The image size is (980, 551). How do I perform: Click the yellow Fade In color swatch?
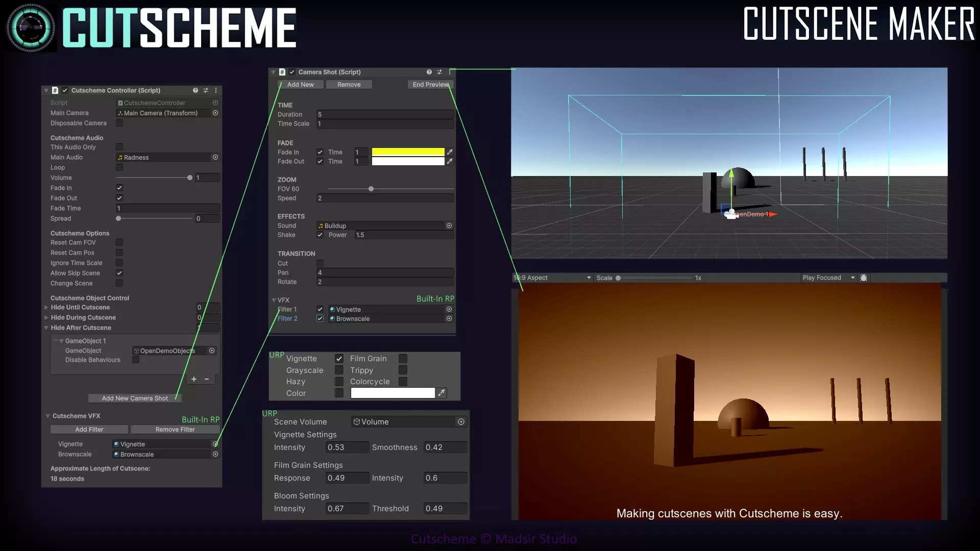pos(408,152)
